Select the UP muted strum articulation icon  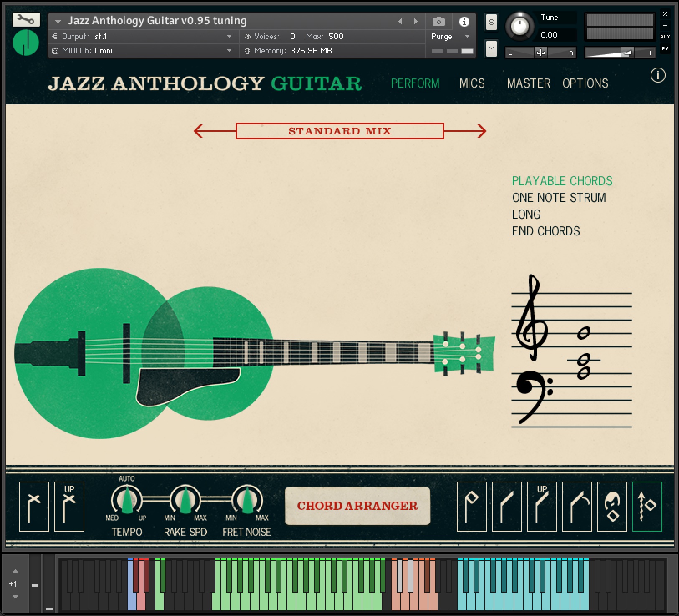point(69,506)
